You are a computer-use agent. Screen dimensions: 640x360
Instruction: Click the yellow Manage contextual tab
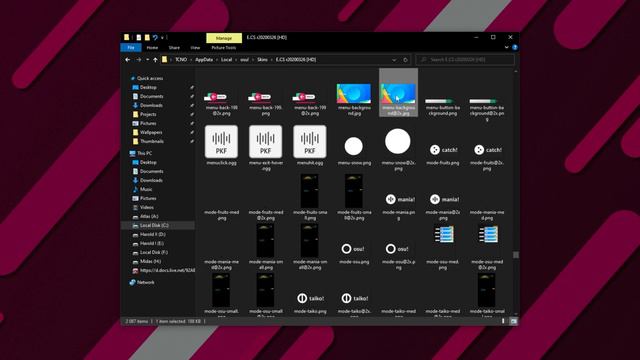click(x=224, y=38)
